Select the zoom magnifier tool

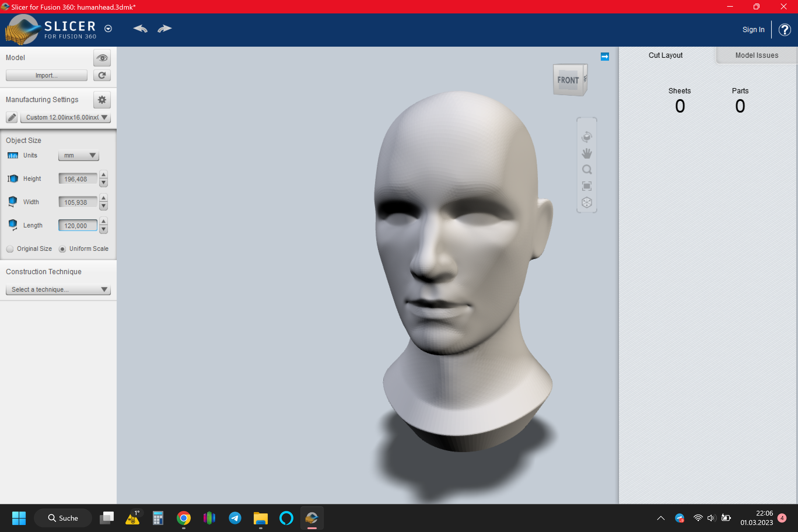(587, 170)
